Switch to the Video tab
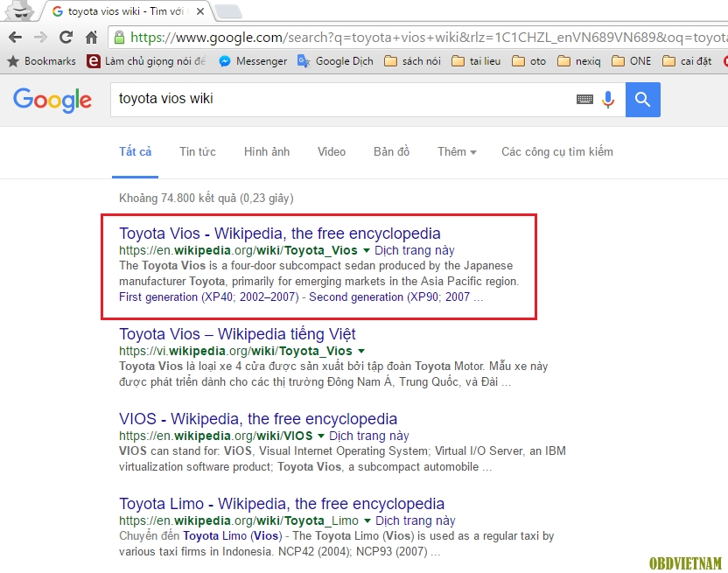 click(x=332, y=152)
